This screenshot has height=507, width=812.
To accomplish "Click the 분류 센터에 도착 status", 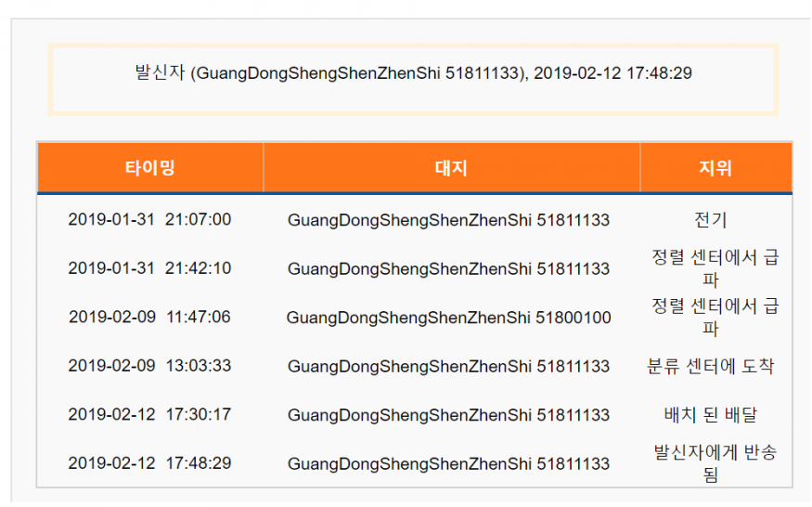I will point(711,366).
